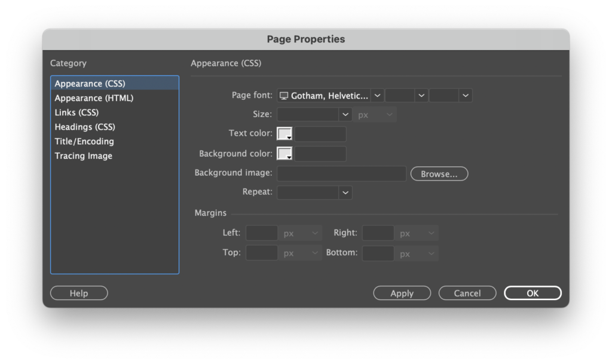Click the Bottom margin input field

click(378, 253)
